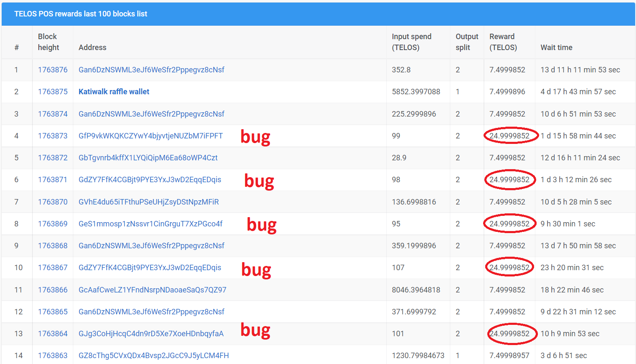Open Gan6Dz address in block 1763868 row
Screen dimensions: 636x364
(x=151, y=246)
